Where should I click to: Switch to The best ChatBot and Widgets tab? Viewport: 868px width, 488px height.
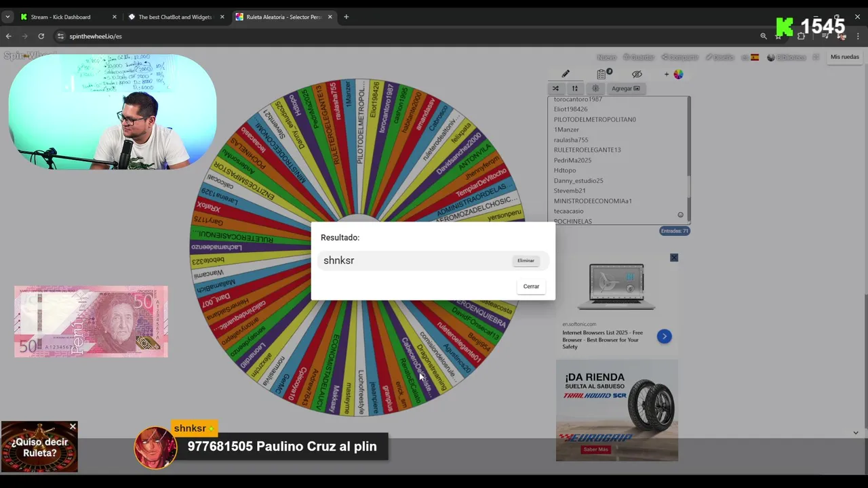[175, 17]
